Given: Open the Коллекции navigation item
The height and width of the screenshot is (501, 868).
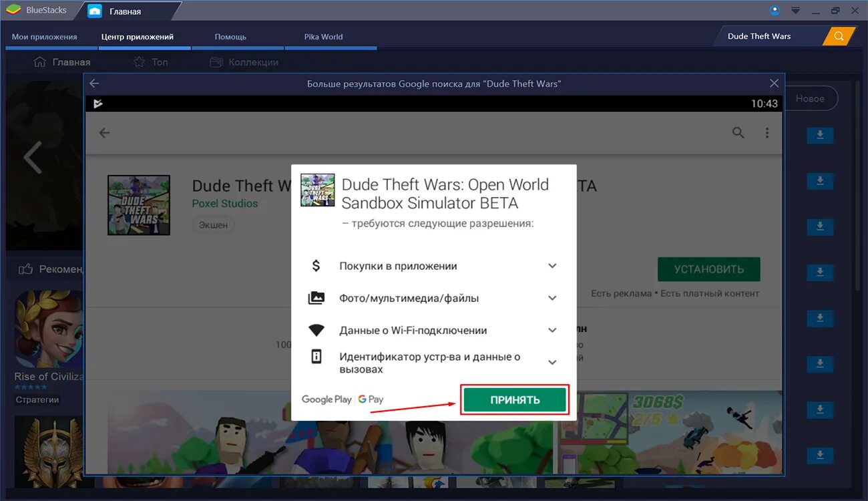Looking at the screenshot, I should coord(244,62).
